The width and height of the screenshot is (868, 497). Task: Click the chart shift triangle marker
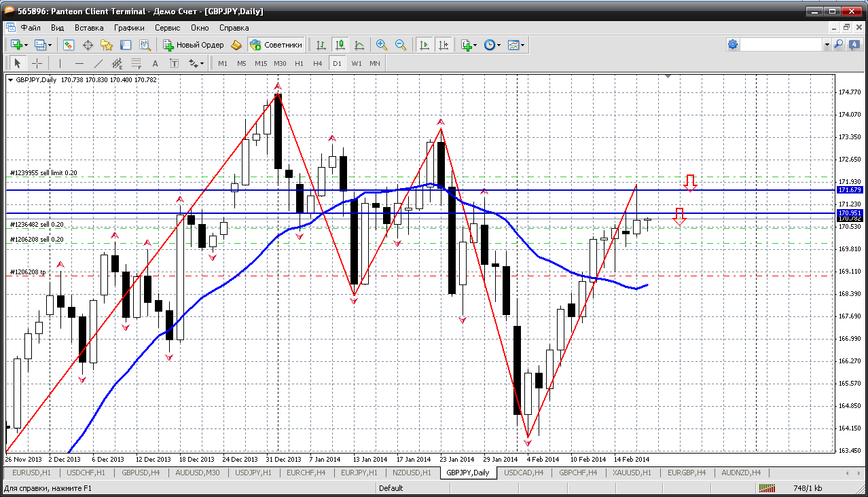(x=668, y=77)
